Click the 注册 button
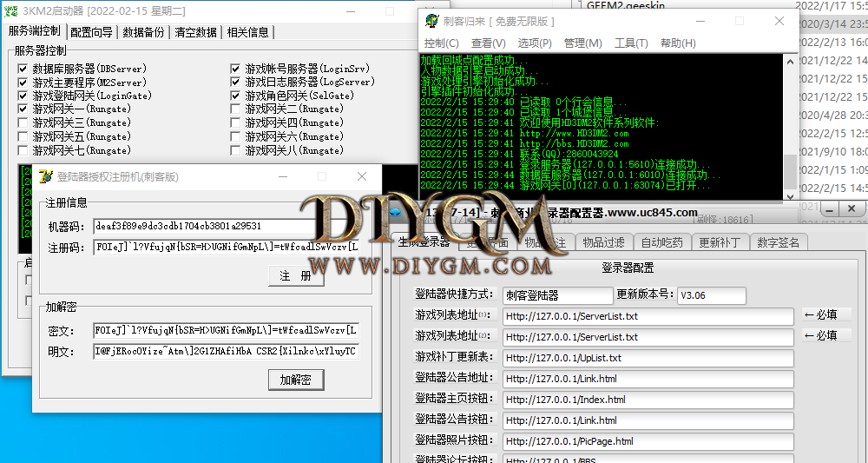 pyautogui.click(x=296, y=276)
